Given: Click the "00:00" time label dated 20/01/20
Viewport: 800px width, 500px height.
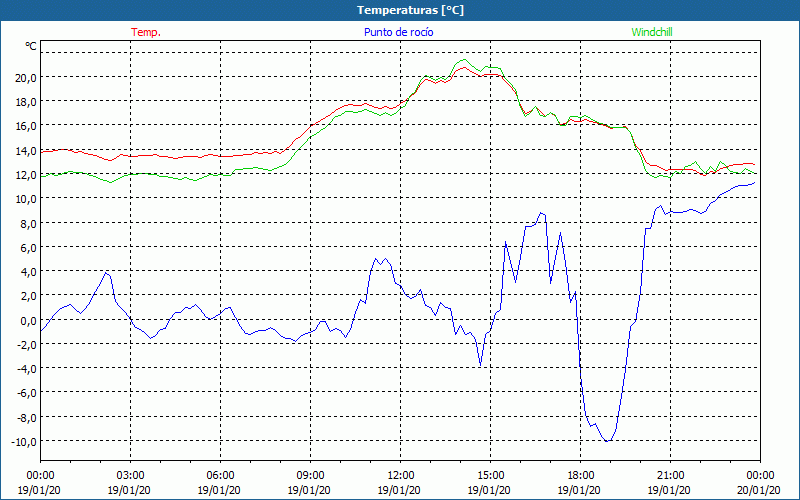Looking at the screenshot, I should [x=760, y=476].
